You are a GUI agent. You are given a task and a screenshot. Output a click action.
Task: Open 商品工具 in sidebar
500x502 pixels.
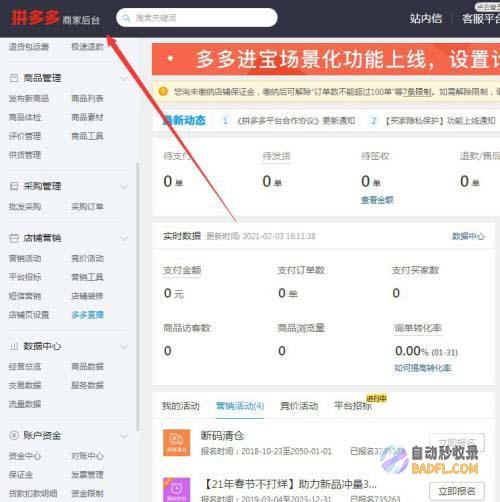[x=87, y=136]
